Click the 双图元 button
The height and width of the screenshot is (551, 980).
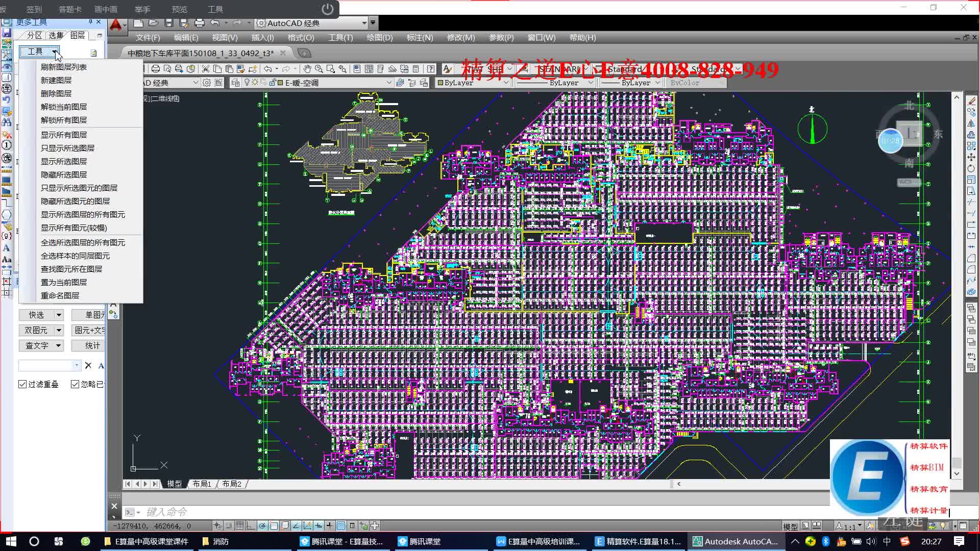(x=36, y=330)
